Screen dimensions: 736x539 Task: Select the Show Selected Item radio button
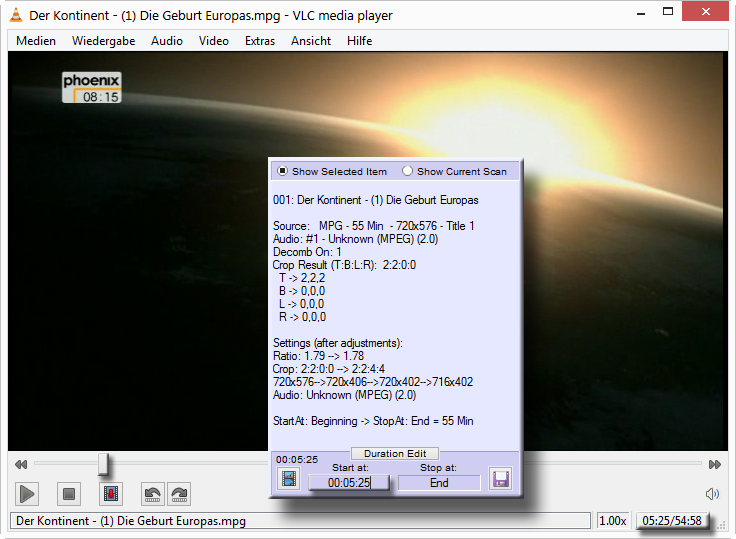click(282, 171)
